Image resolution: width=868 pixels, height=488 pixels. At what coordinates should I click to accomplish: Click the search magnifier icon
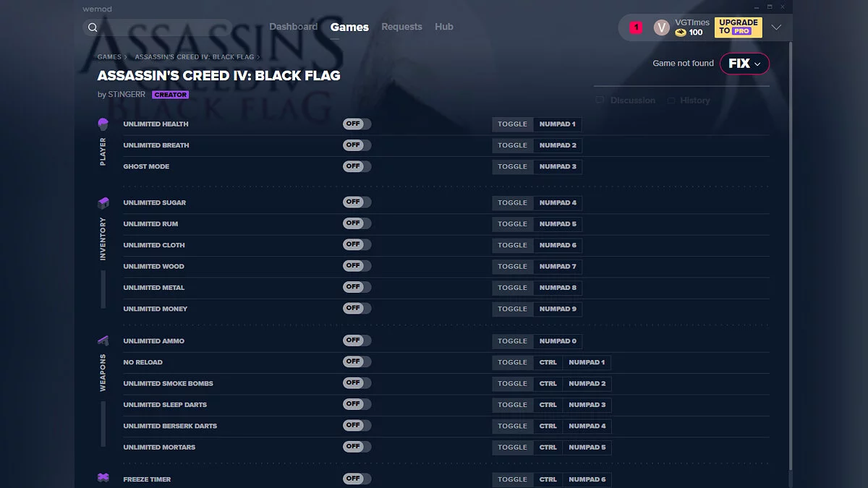pos(93,27)
